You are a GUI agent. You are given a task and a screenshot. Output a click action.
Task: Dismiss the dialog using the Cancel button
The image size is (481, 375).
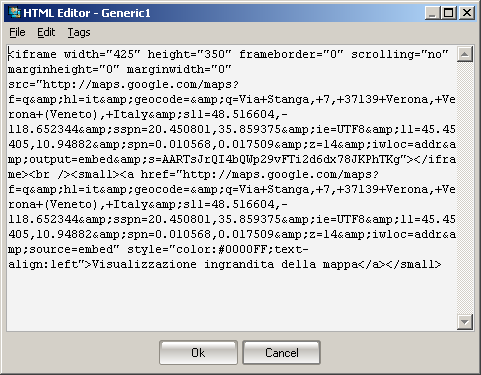282,353
